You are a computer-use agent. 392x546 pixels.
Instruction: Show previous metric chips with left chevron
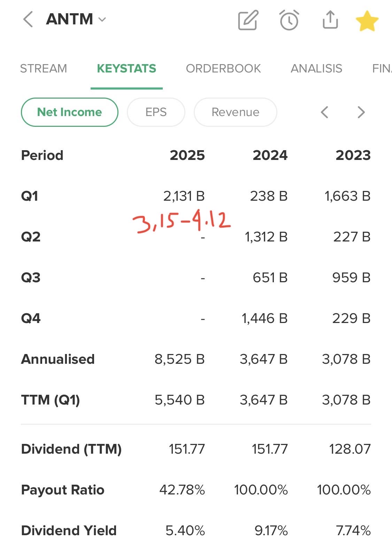(x=324, y=112)
